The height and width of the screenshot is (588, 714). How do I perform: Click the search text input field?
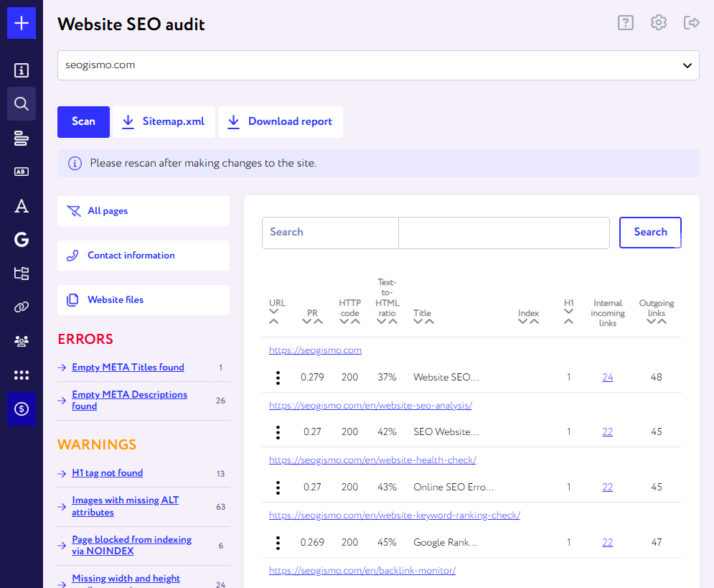pos(504,233)
